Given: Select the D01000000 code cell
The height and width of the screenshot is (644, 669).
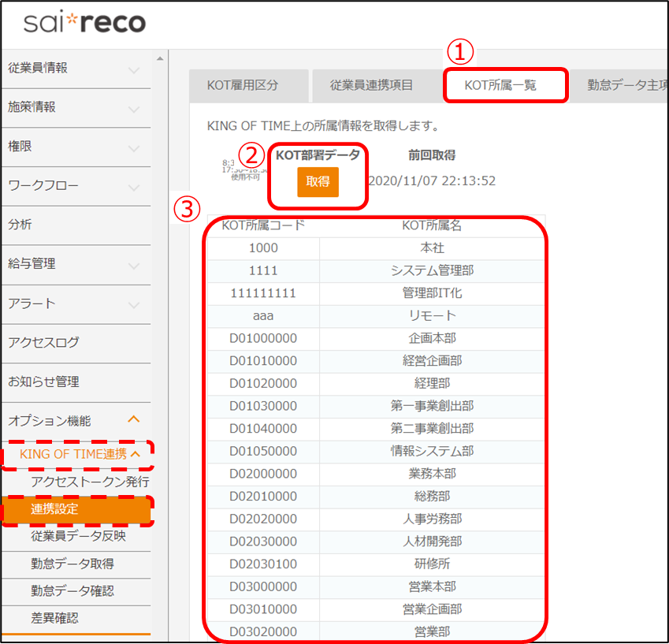Looking at the screenshot, I should pyautogui.click(x=263, y=338).
